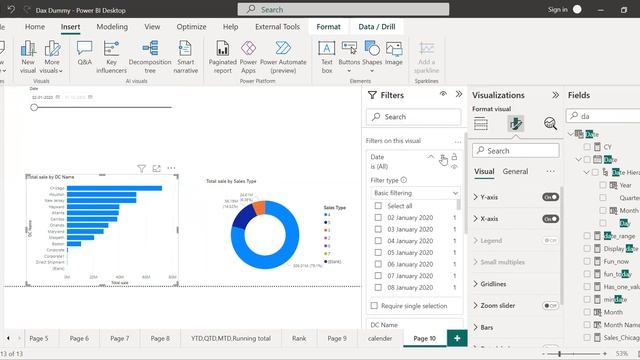
Task: Enable Require single selection
Action: [x=374, y=306]
